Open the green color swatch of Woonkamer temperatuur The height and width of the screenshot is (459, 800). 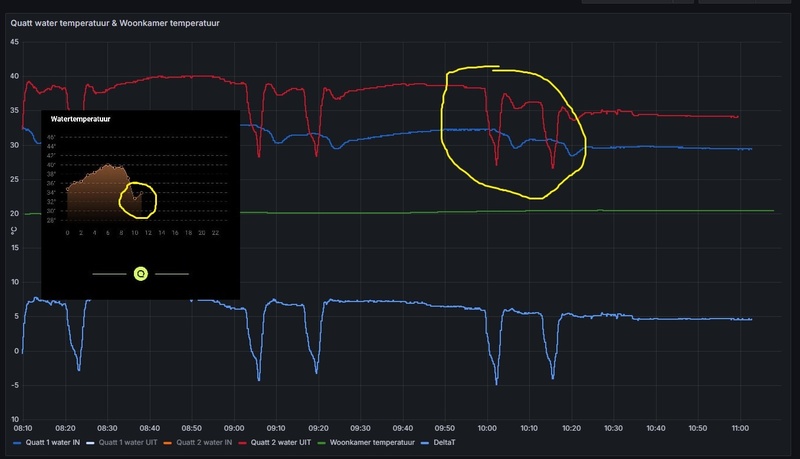321,443
